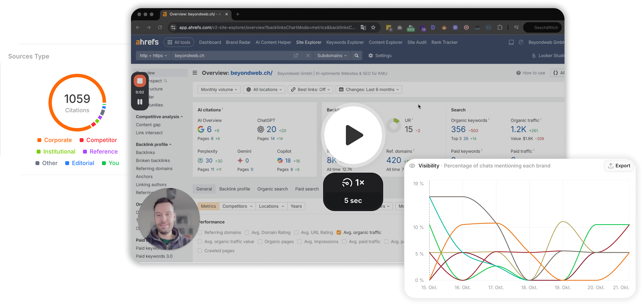Play the video with the large play button
The width and height of the screenshot is (644, 306).
[353, 135]
